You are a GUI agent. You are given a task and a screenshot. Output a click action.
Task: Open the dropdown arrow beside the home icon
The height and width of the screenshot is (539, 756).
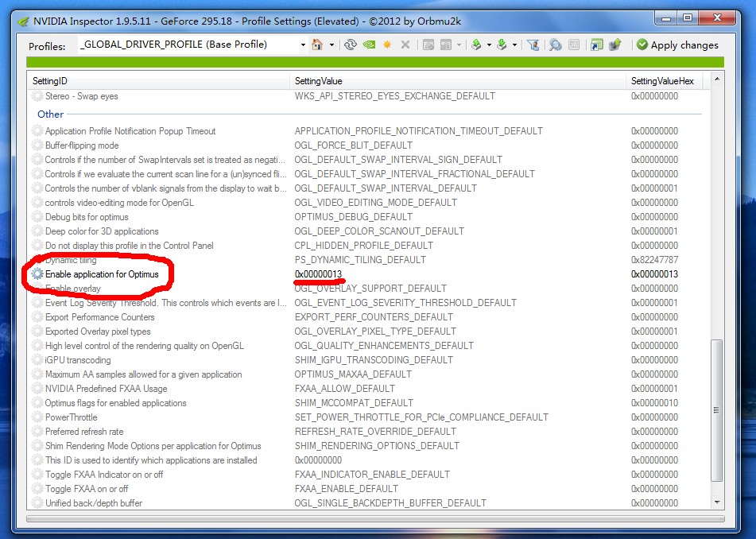pos(331,45)
